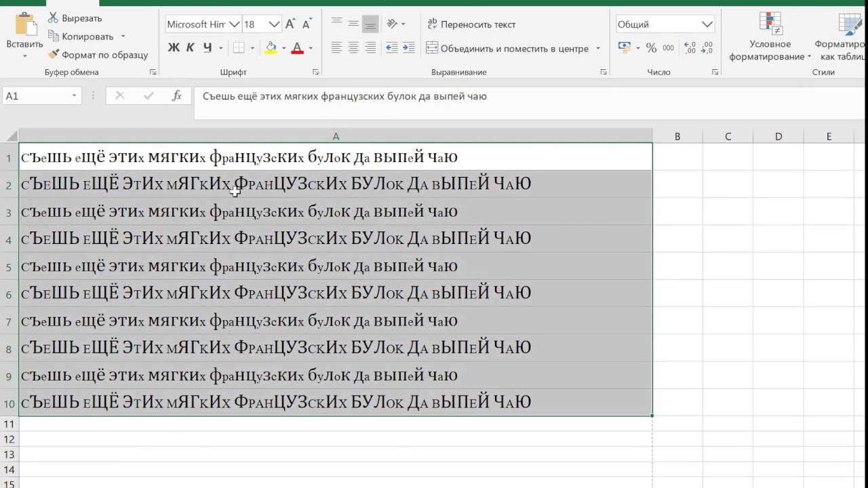Screen dimensions: 868x488
Task: Toggle Переносить текст wrap text
Action: tap(471, 24)
